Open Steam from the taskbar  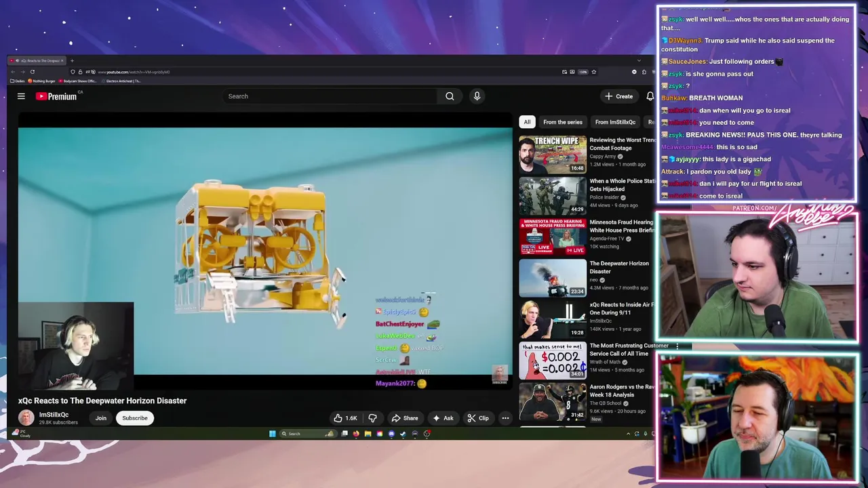click(403, 434)
